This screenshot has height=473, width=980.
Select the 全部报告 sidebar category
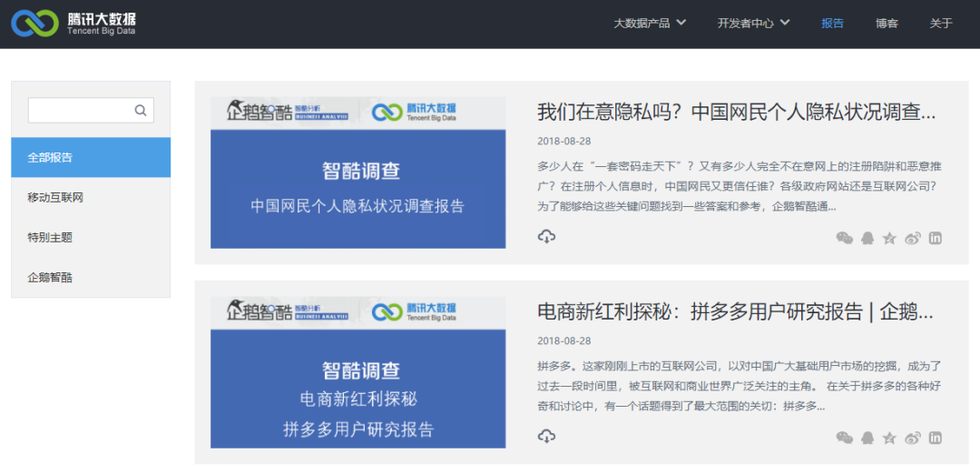[x=91, y=157]
